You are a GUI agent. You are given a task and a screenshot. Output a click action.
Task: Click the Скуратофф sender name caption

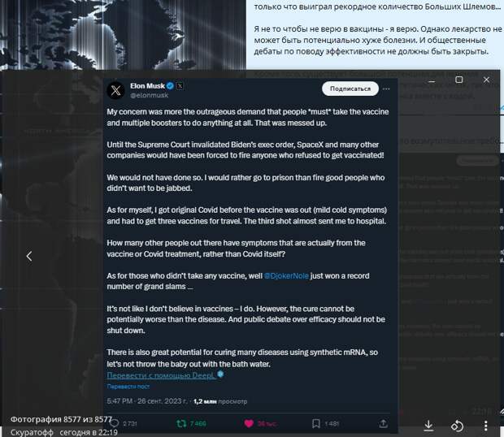coord(32,432)
